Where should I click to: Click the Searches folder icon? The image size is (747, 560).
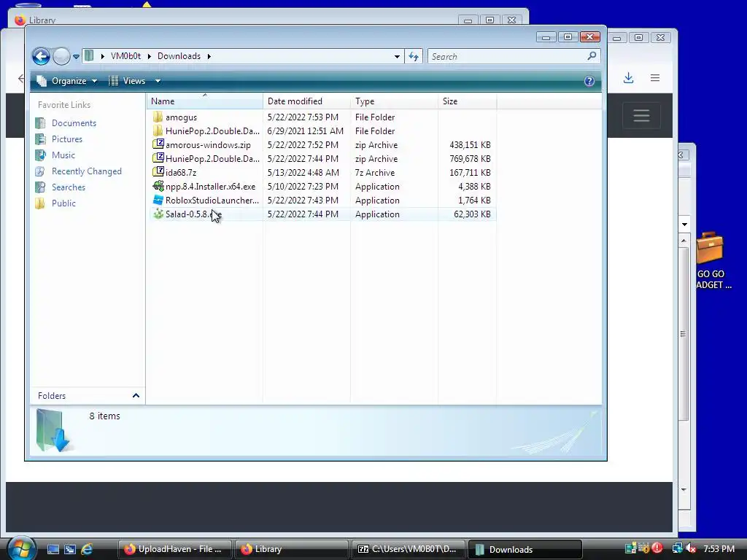(41, 187)
